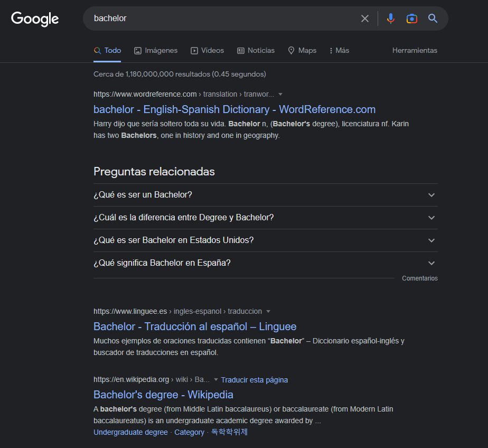Start voice search with microphone icon

390,18
